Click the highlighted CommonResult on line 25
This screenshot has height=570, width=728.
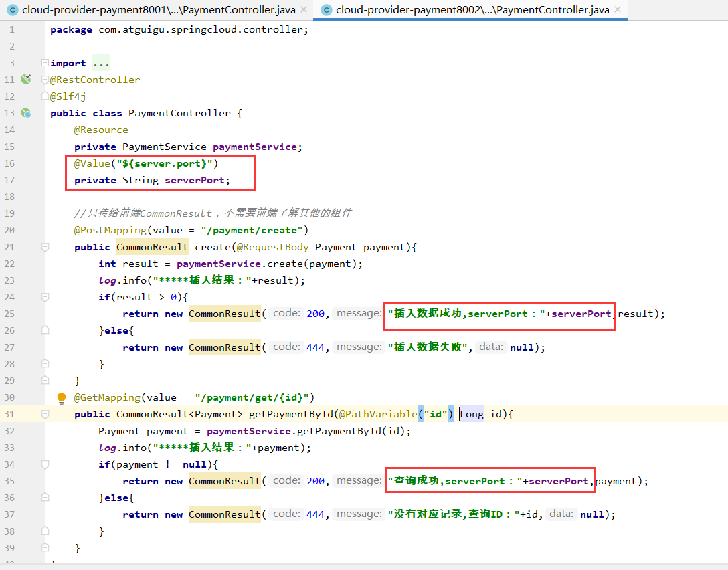[x=224, y=314]
